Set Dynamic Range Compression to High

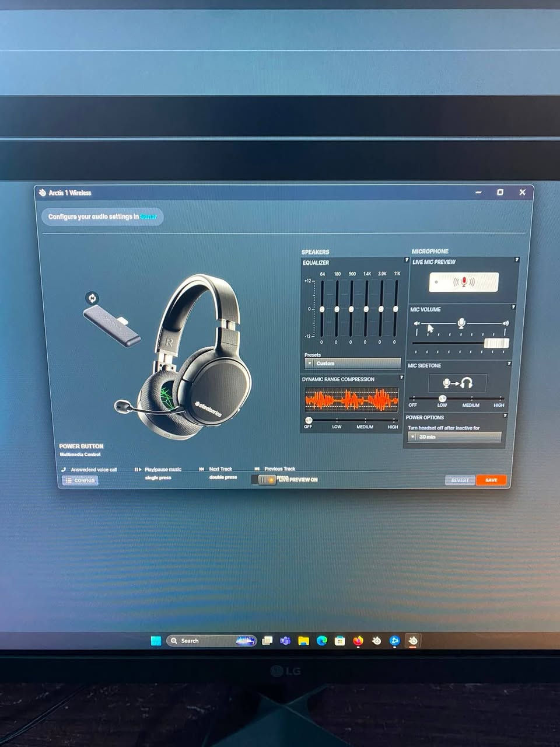pos(393,427)
